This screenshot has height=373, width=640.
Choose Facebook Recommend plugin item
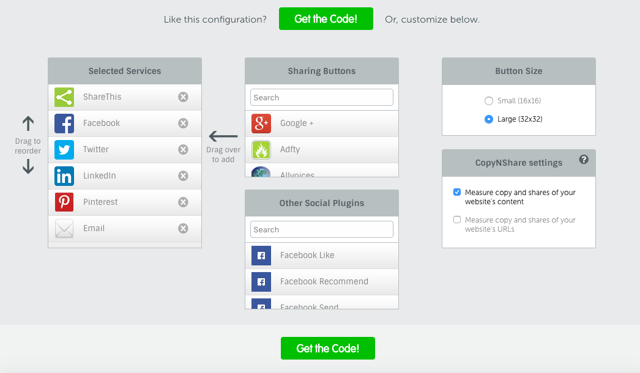322,282
